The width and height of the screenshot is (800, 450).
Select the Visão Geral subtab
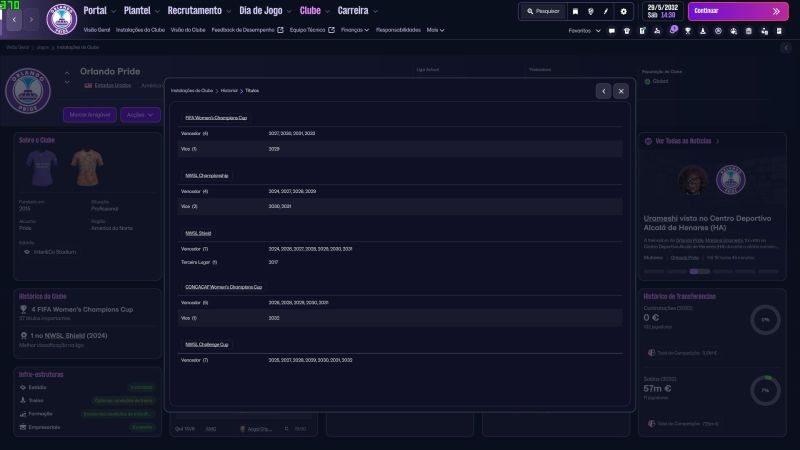(x=96, y=30)
